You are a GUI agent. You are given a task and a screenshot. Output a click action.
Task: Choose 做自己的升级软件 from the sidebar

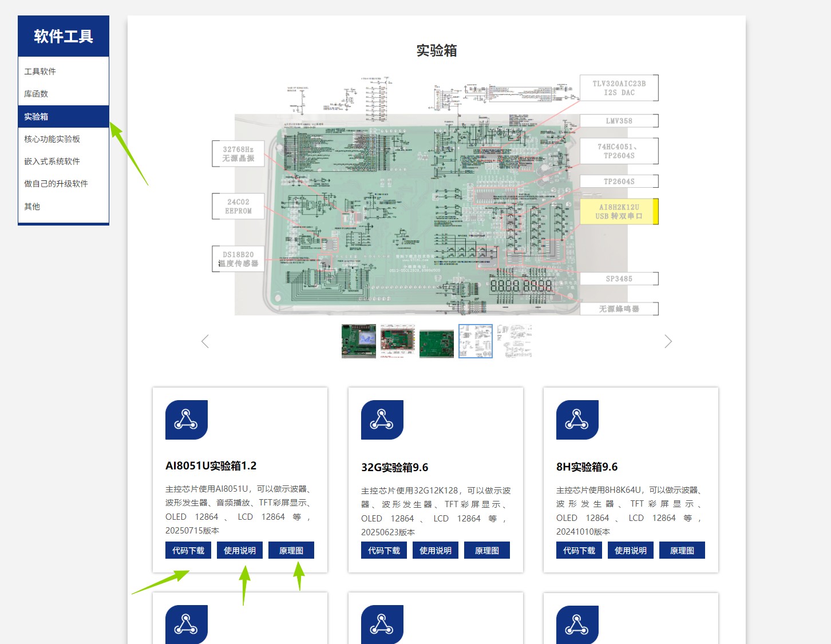[64, 184]
